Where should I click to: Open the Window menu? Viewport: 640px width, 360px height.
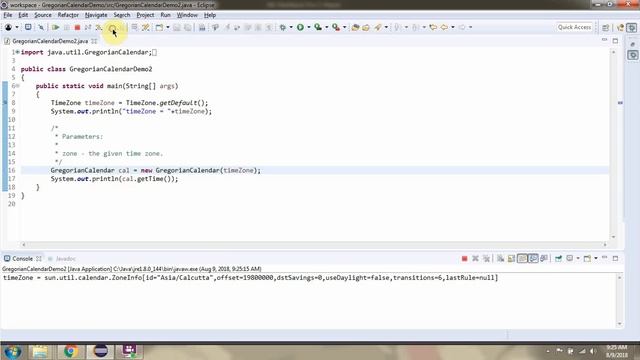[187, 15]
